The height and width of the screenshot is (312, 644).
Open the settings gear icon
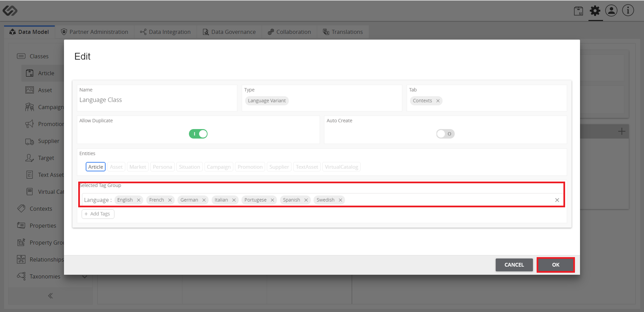595,11
